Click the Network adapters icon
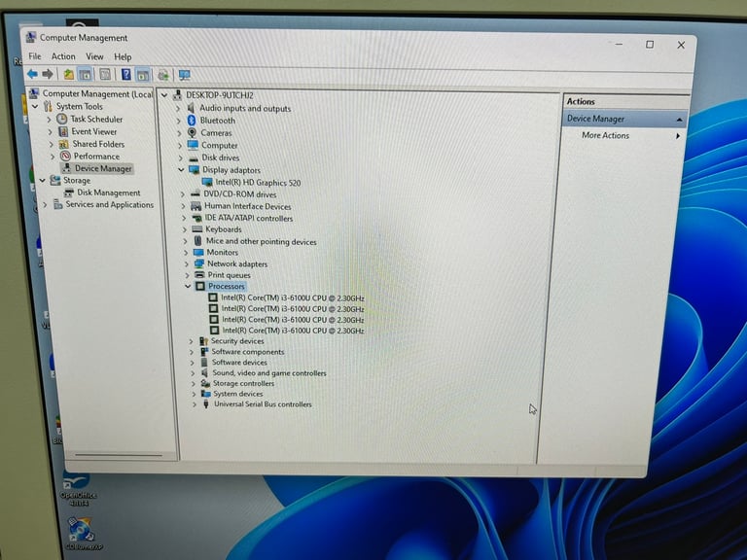The width and height of the screenshot is (747, 560). tap(199, 263)
